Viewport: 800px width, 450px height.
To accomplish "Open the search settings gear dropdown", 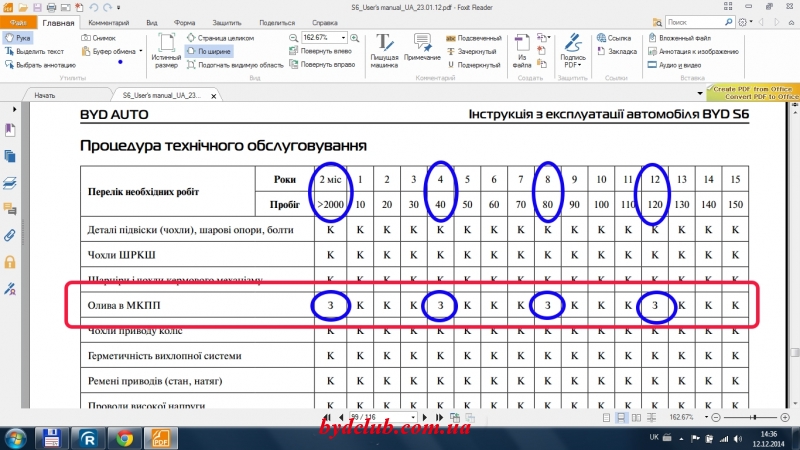I will (745, 22).
